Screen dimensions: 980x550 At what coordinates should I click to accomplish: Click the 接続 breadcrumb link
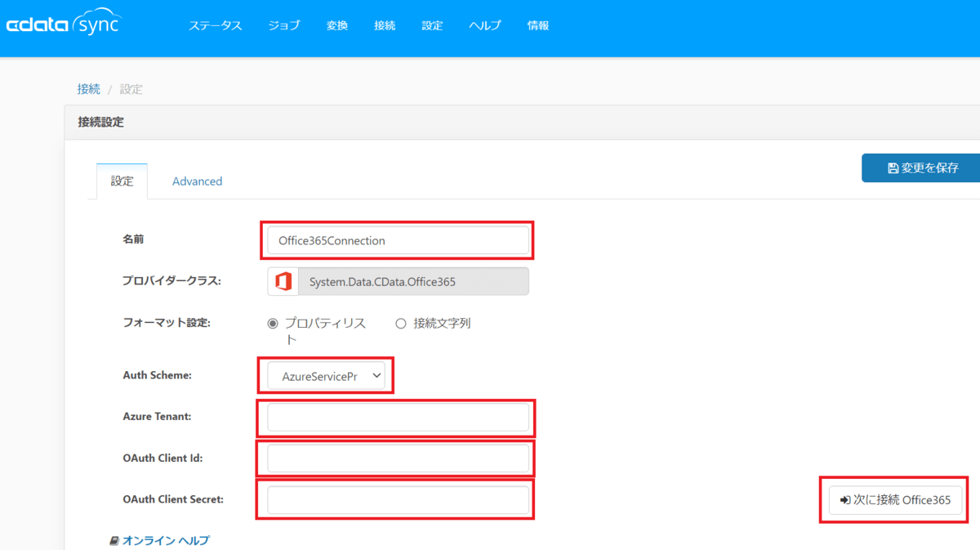pos(89,89)
